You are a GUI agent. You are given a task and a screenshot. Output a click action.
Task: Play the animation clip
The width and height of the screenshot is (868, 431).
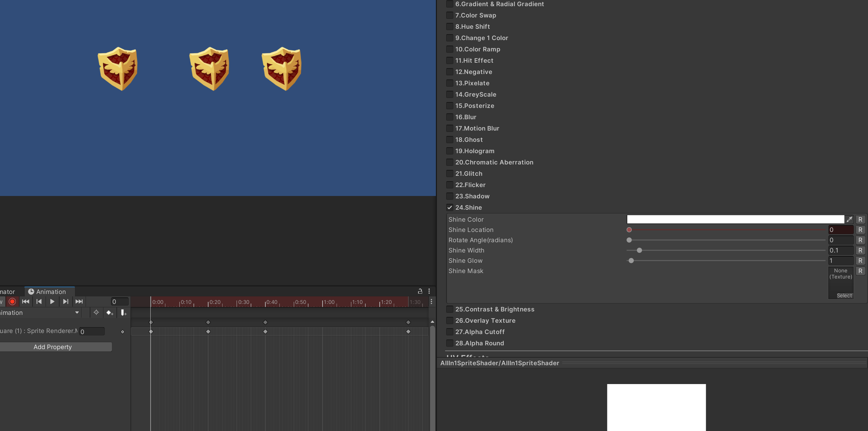coord(52,301)
